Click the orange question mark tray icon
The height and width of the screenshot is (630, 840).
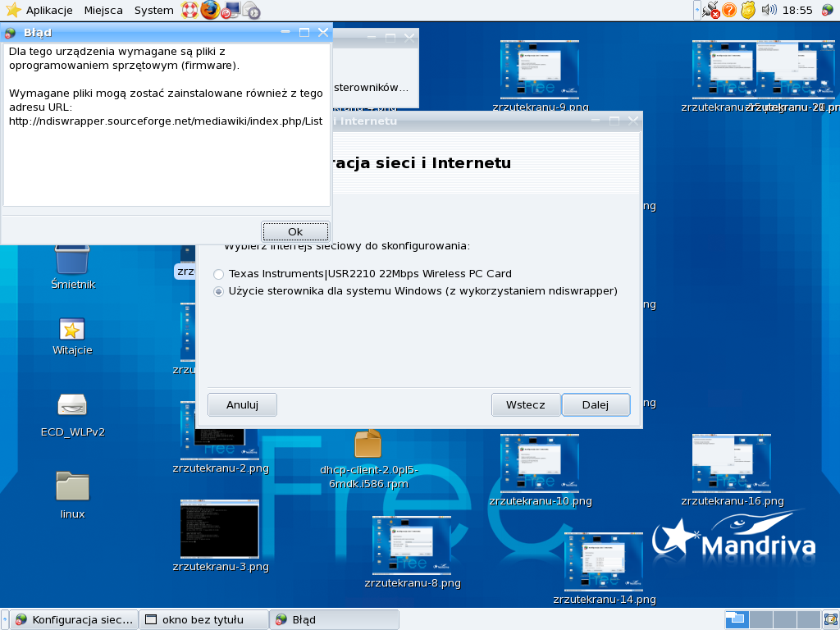(x=729, y=10)
